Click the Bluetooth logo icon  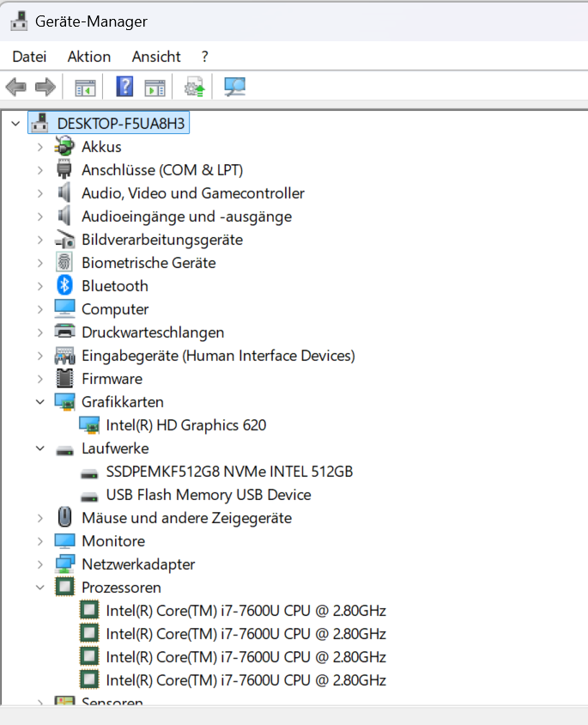point(64,286)
